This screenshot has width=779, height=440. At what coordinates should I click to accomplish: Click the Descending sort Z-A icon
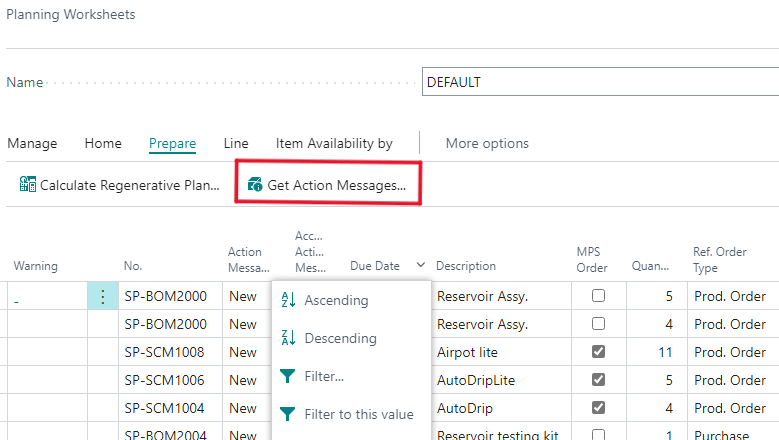click(x=288, y=338)
